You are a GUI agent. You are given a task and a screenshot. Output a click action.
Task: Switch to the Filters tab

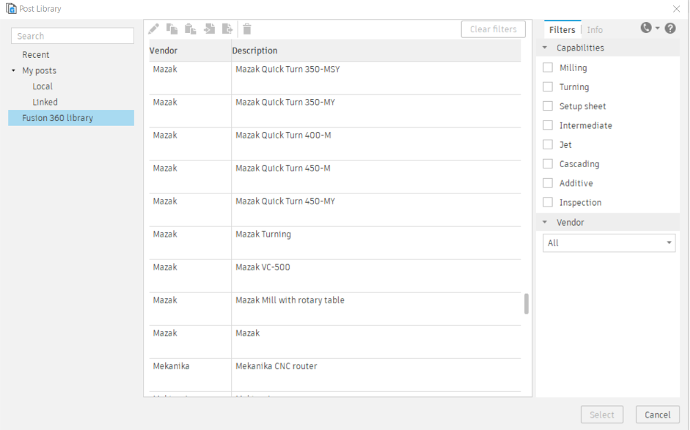(562, 29)
